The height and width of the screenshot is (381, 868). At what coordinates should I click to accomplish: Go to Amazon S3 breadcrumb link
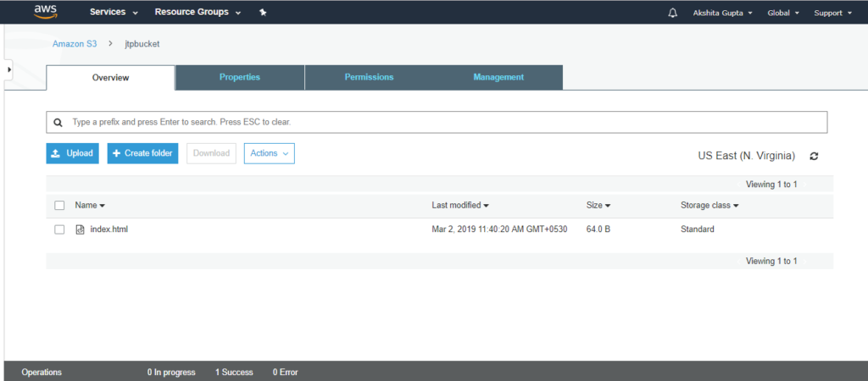coord(75,44)
